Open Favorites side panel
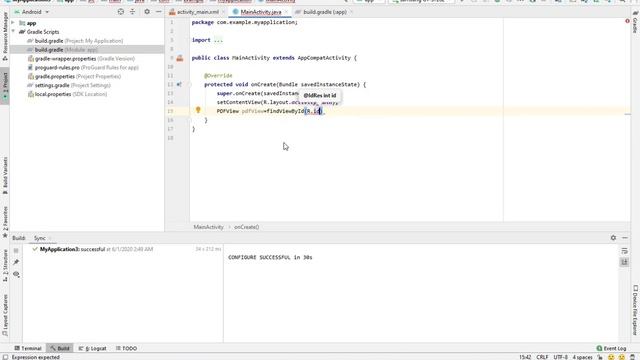The height and width of the screenshot is (360, 640). (x=5, y=222)
